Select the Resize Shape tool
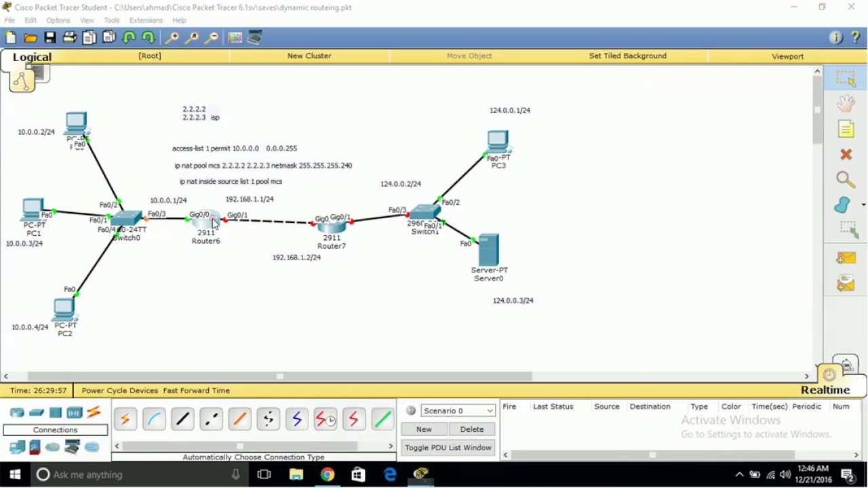This screenshot has width=868, height=488. [x=848, y=230]
